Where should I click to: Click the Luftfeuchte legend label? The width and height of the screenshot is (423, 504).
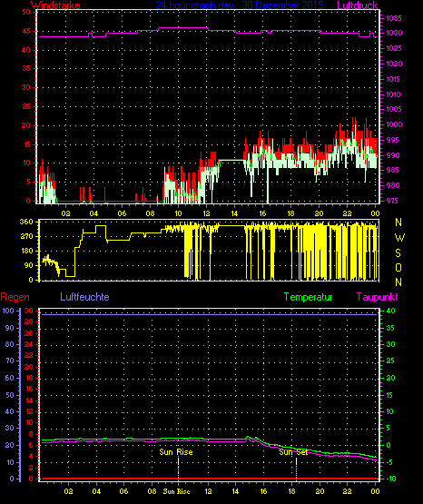84,297
